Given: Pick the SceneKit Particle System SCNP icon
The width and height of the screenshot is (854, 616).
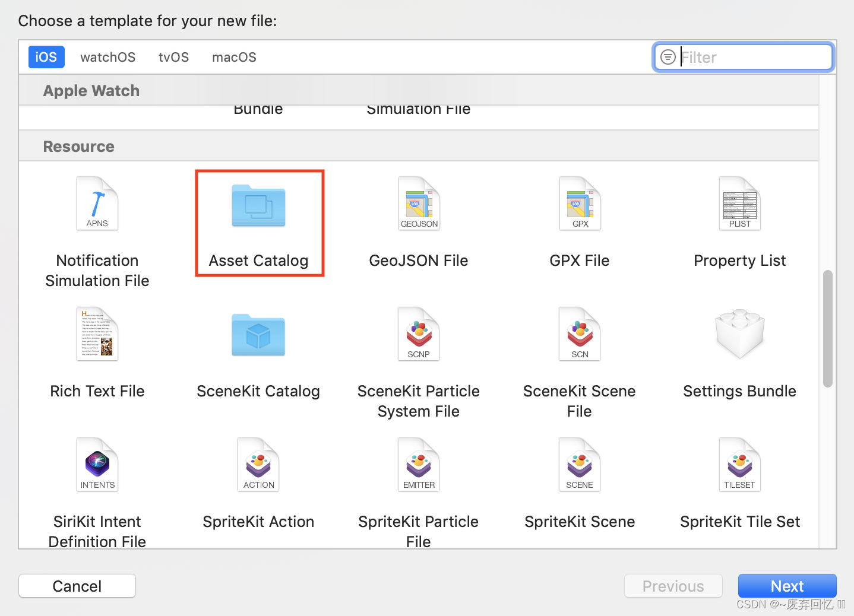Looking at the screenshot, I should tap(419, 334).
